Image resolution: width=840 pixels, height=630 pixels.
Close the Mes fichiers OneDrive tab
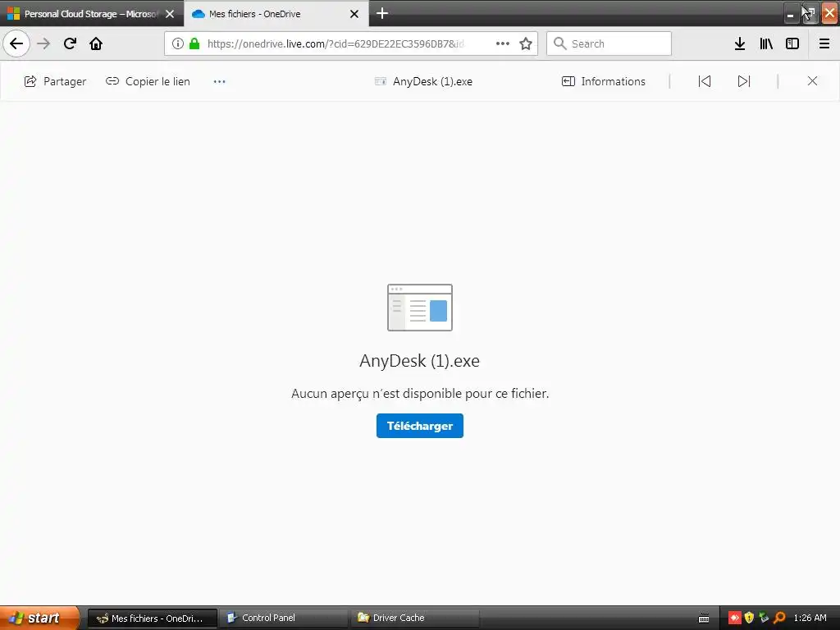point(354,14)
